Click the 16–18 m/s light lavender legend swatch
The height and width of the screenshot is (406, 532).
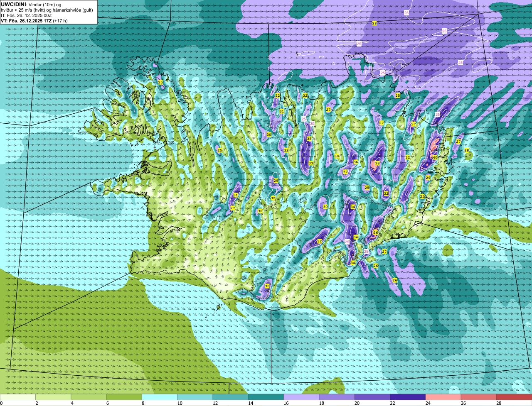tap(302, 397)
